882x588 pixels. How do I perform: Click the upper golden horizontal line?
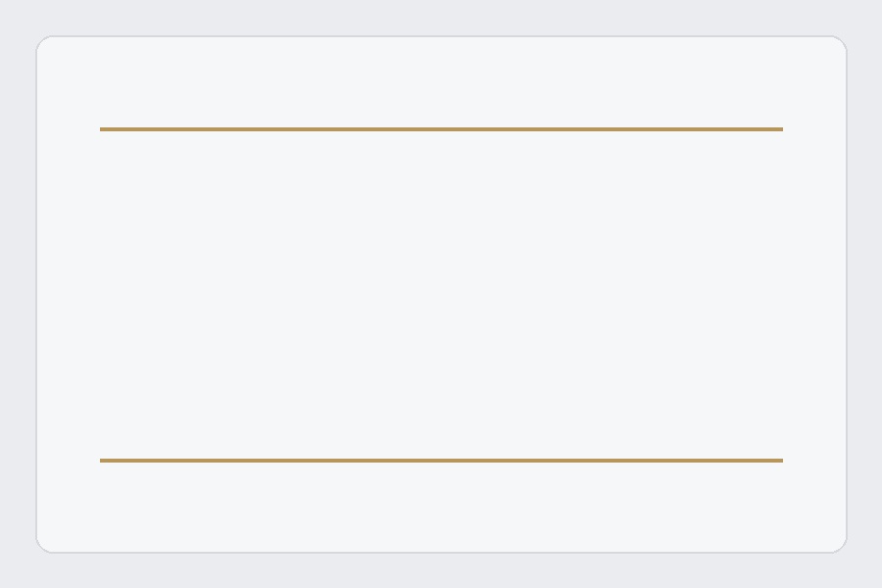click(441, 129)
